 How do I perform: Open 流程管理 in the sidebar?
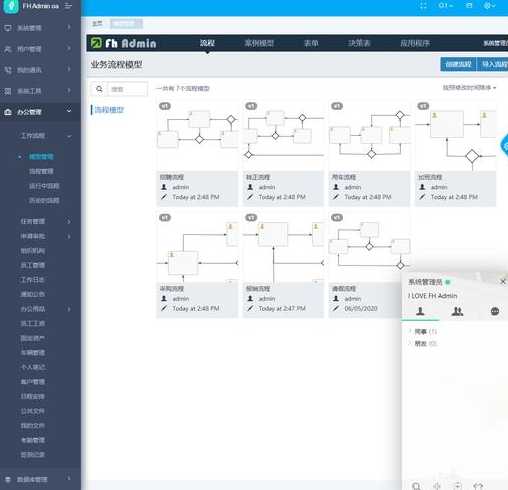tap(41, 171)
